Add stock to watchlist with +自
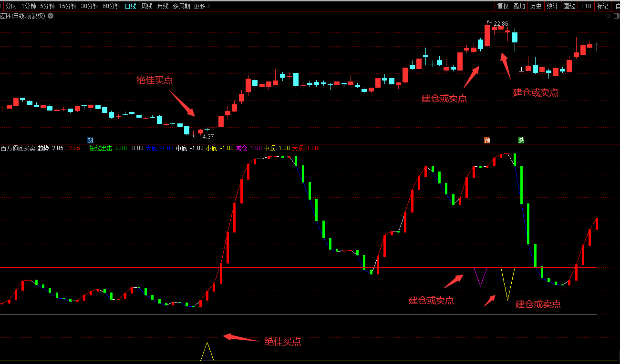620x364 pixels. point(616,6)
